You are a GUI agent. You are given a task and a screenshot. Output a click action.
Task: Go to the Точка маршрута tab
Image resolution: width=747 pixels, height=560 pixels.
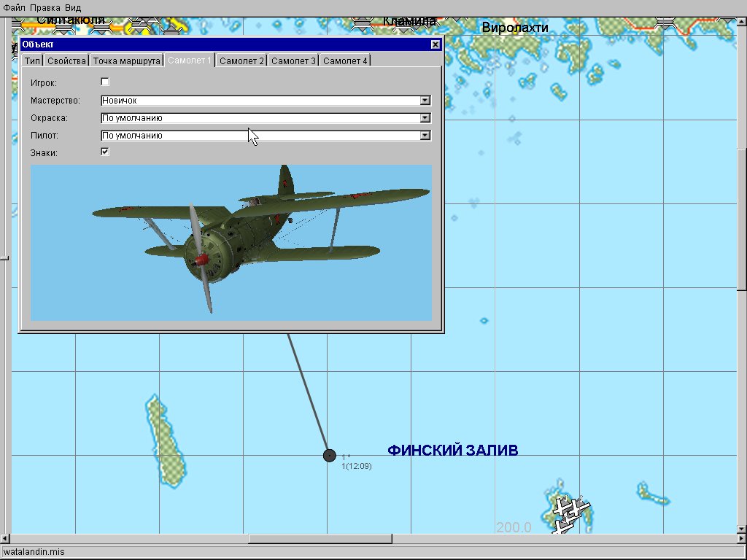126,61
